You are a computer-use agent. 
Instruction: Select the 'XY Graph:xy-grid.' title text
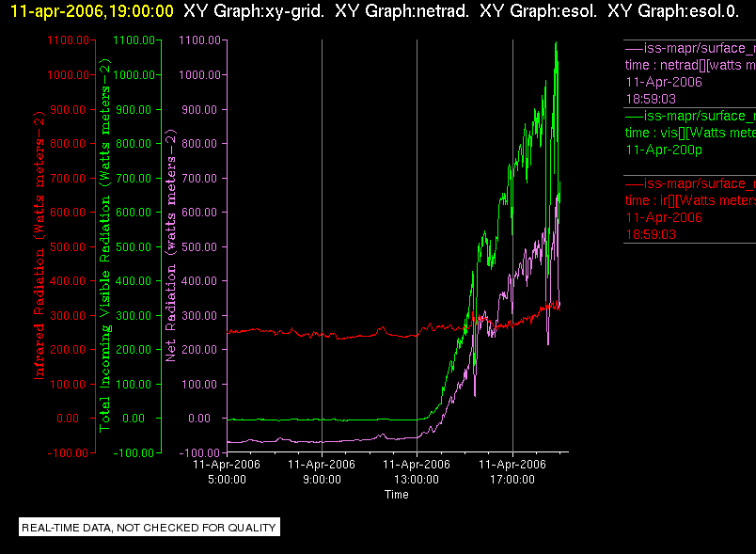coord(254,11)
